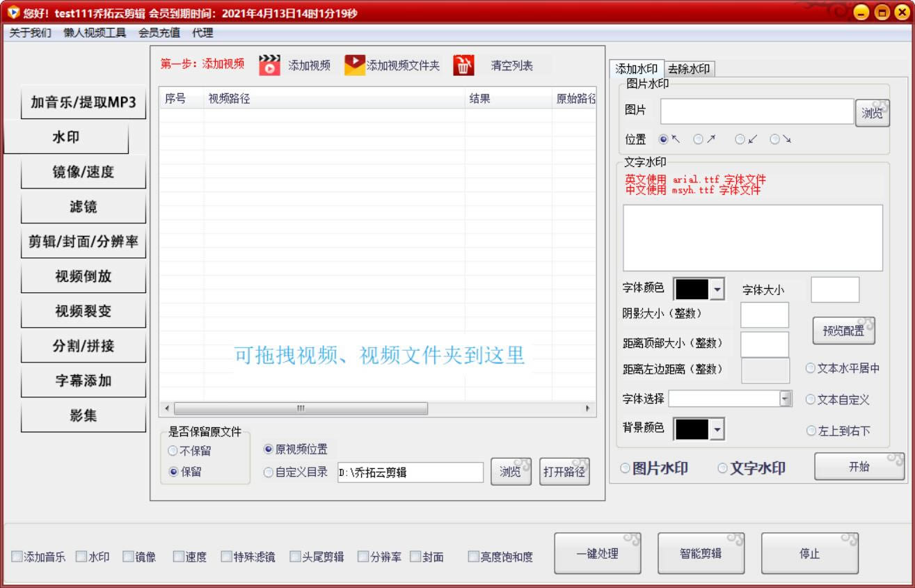
Task: Enable the 添加音乐 checkbox
Action: [x=17, y=557]
